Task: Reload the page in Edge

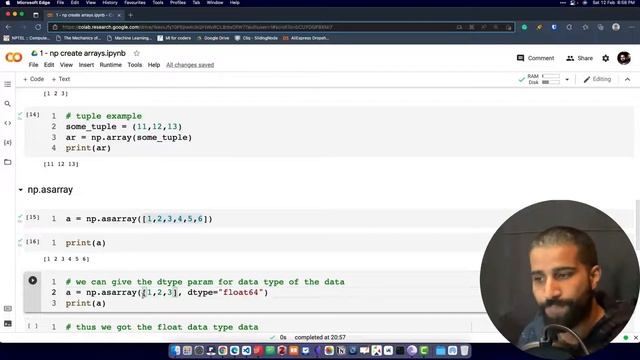Action: coord(38,27)
